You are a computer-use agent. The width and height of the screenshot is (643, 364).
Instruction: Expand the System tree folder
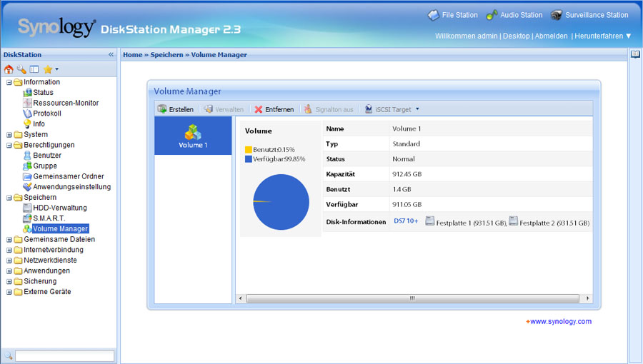(9, 135)
